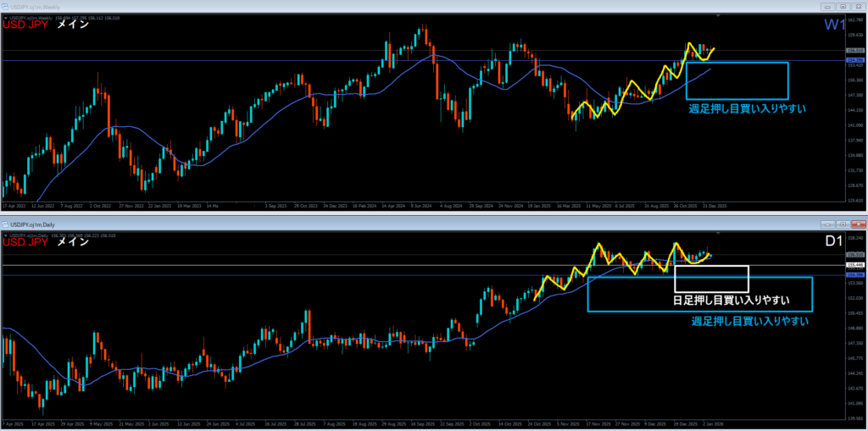
Task: Click the red USD JPY label on Daily chart
Action: pos(25,242)
